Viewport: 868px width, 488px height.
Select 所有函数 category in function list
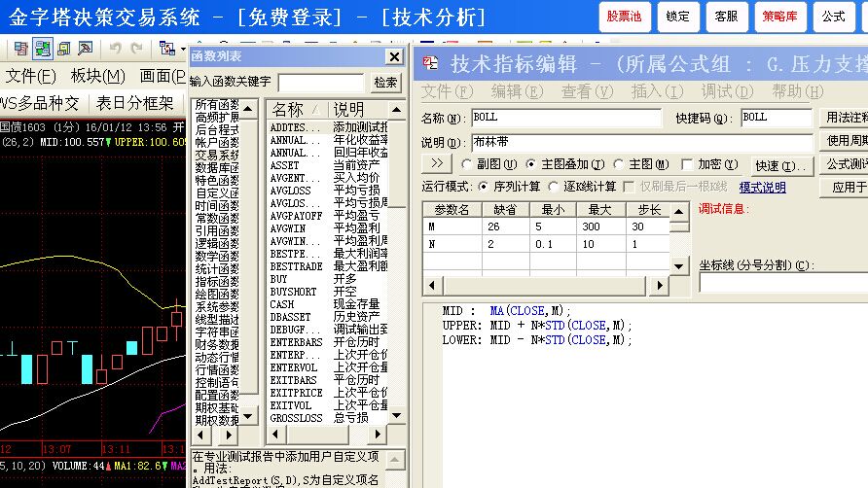(x=217, y=105)
